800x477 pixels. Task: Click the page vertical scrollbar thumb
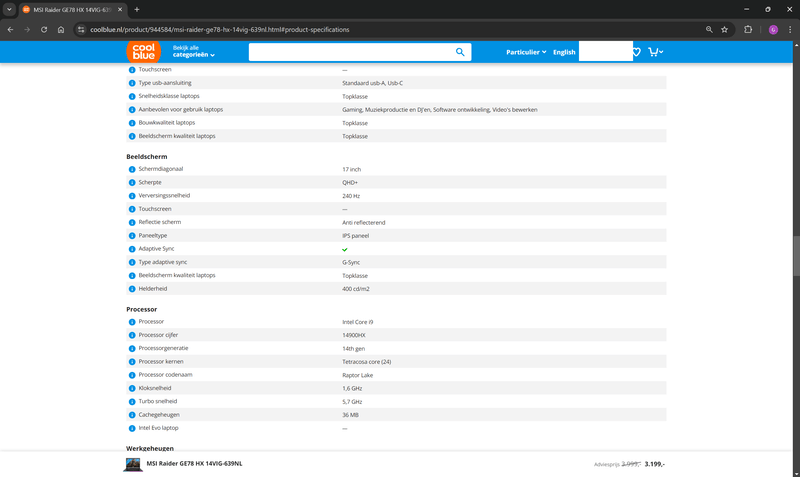[796, 256]
